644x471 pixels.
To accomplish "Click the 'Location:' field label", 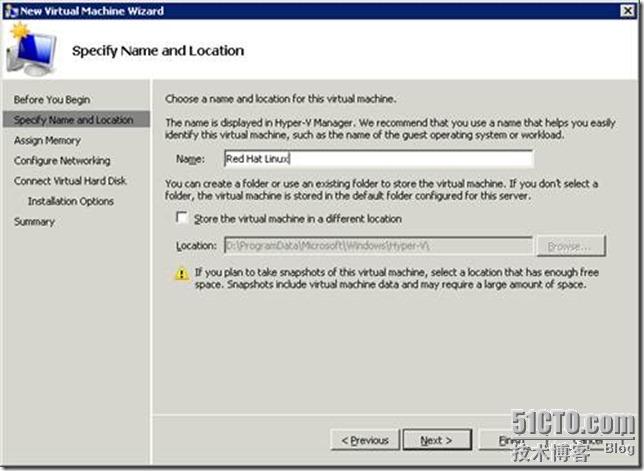I will click(196, 246).
